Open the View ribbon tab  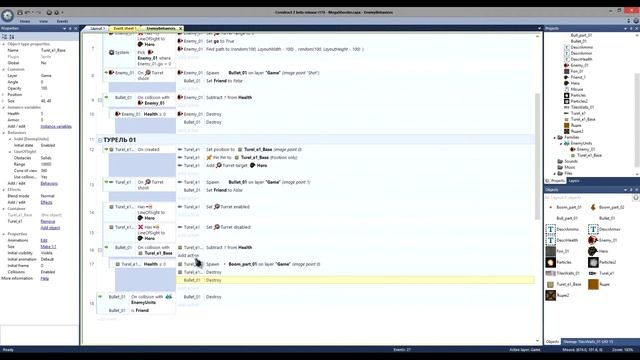point(43,21)
